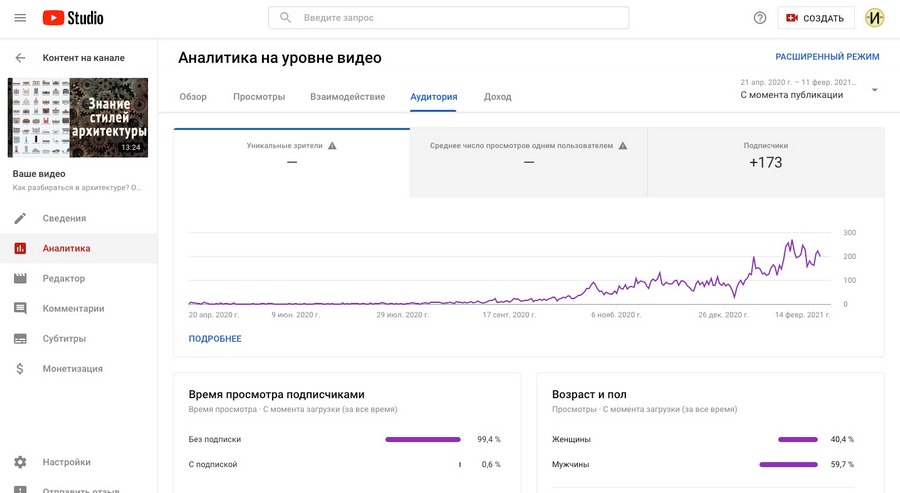Open Настройки gear in sidebar
Image resolution: width=900 pixels, height=493 pixels.
click(x=66, y=462)
